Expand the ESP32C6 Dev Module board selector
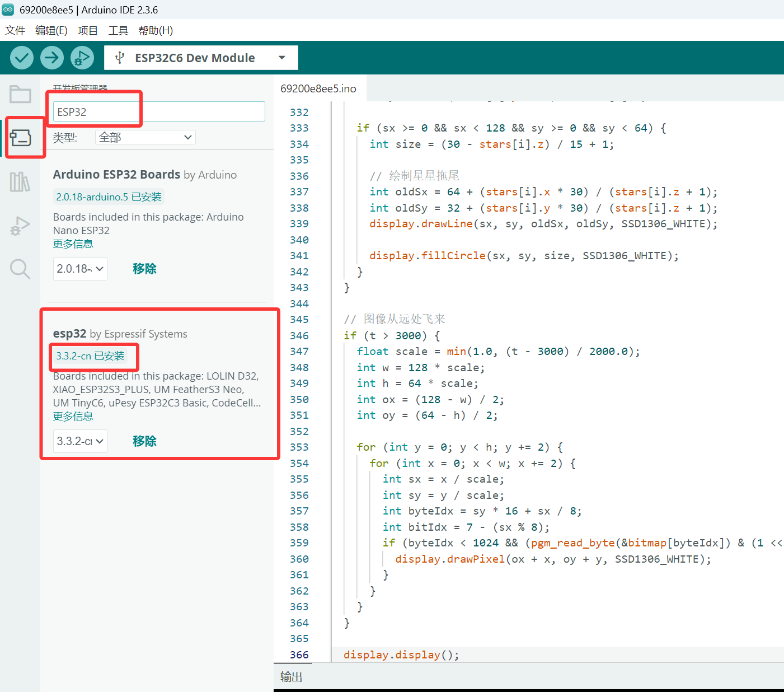Screen dimensions: 784x692 pos(200,58)
